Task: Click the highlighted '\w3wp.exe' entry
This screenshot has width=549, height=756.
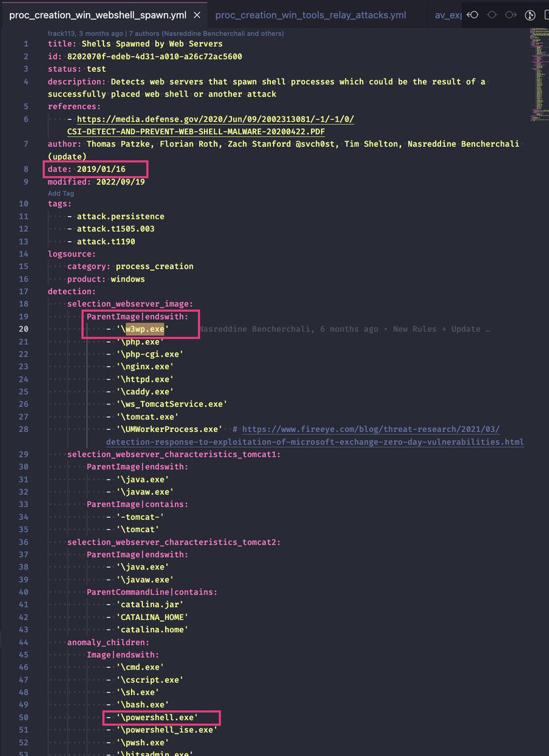Action: point(142,329)
